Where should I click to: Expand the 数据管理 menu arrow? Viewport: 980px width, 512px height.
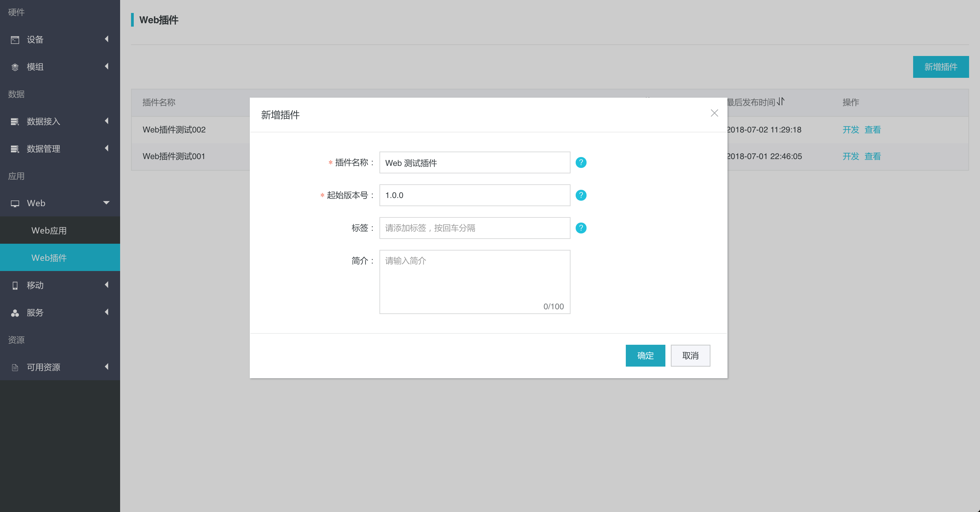[x=106, y=148]
